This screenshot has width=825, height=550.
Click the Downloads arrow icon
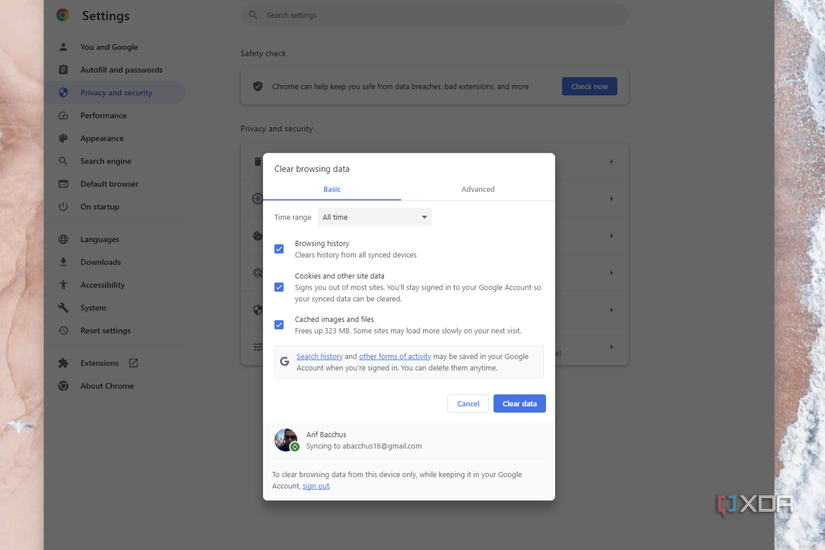point(63,262)
